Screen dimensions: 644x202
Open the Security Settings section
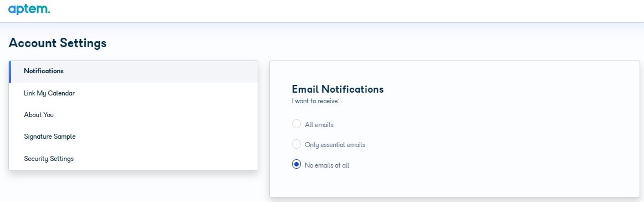point(134,158)
